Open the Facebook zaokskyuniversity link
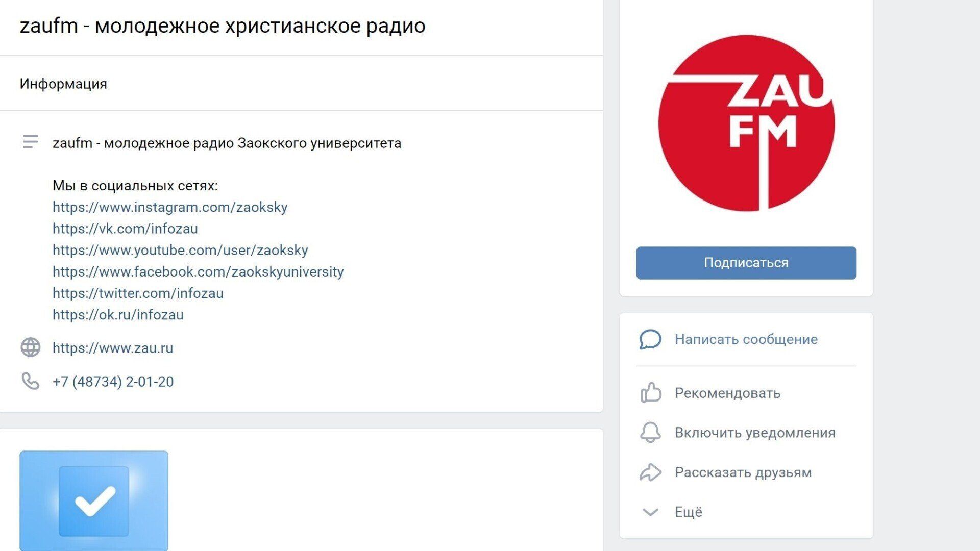This screenshot has height=551, width=980. 198,271
